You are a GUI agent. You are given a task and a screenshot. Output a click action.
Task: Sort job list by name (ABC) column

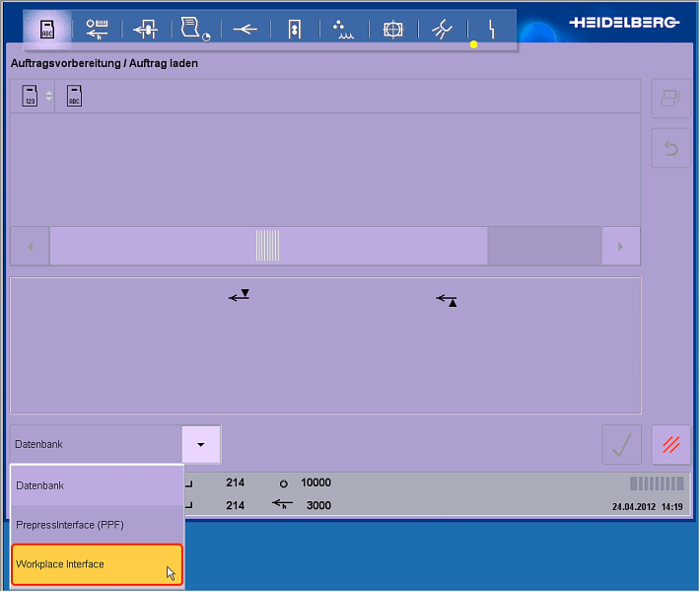click(74, 97)
